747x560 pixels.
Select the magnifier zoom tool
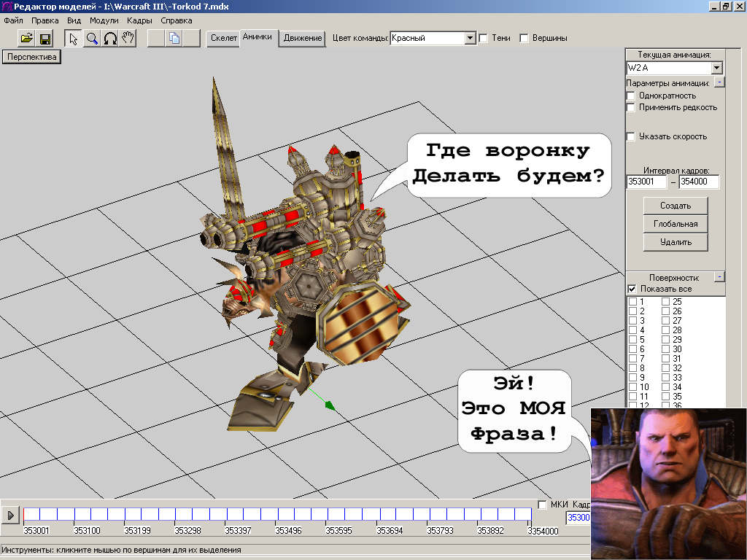tap(92, 39)
